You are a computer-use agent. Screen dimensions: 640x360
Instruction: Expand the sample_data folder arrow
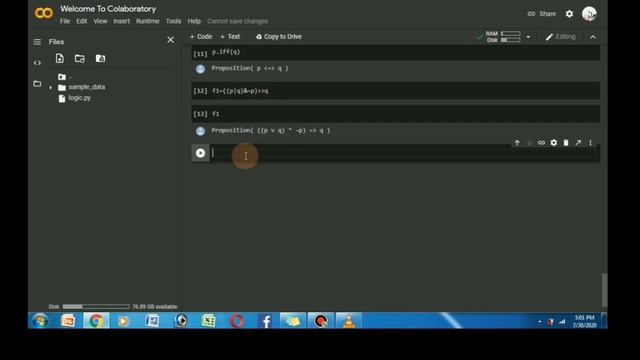click(51, 87)
